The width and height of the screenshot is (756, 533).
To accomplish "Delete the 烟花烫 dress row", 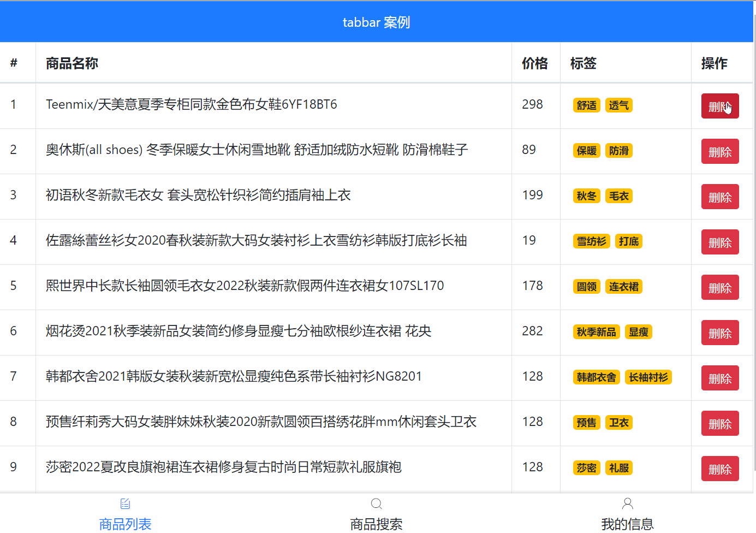I will (x=720, y=333).
